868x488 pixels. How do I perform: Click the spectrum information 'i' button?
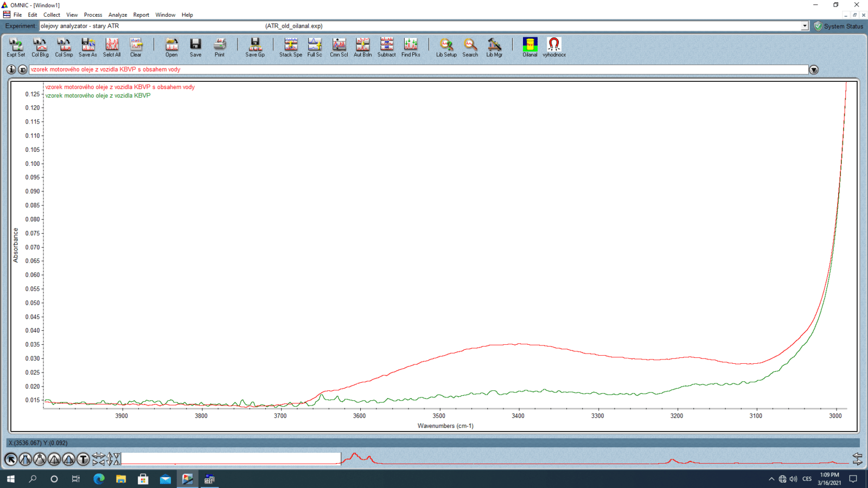coord(11,69)
